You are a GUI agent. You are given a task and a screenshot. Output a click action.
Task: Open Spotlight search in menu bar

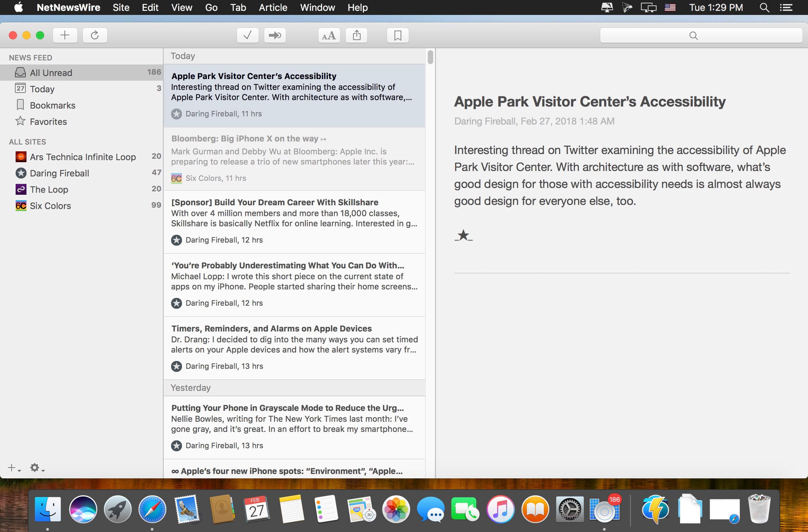764,7
